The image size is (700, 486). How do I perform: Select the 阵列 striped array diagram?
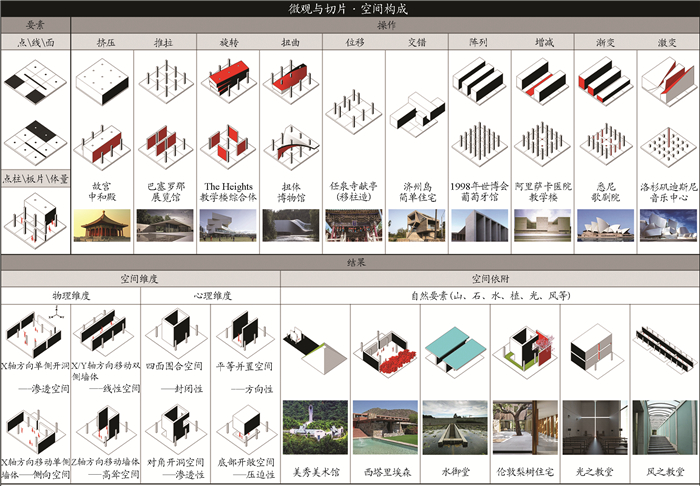click(479, 78)
